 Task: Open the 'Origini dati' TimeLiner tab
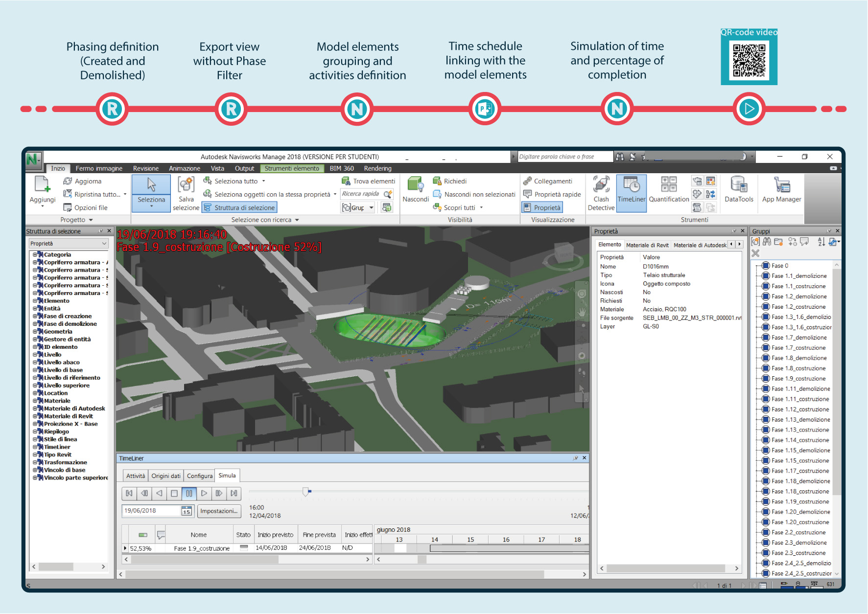click(x=166, y=476)
